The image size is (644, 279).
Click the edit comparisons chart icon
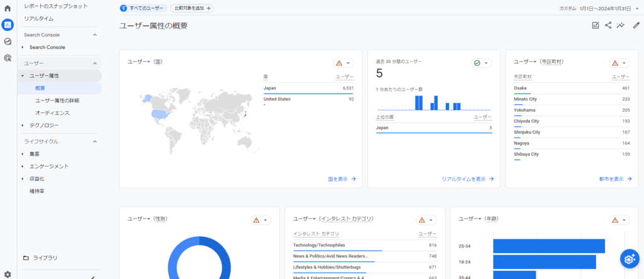pyautogui.click(x=596, y=25)
